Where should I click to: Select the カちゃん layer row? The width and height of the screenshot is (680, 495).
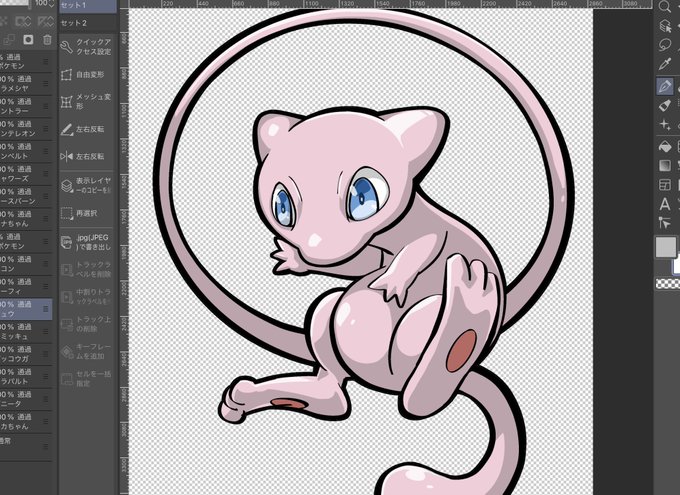click(26, 422)
